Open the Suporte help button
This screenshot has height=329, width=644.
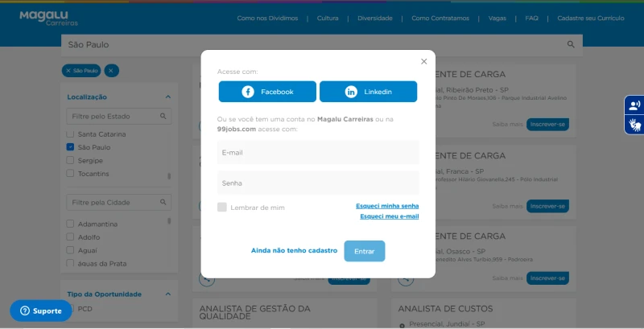(41, 311)
